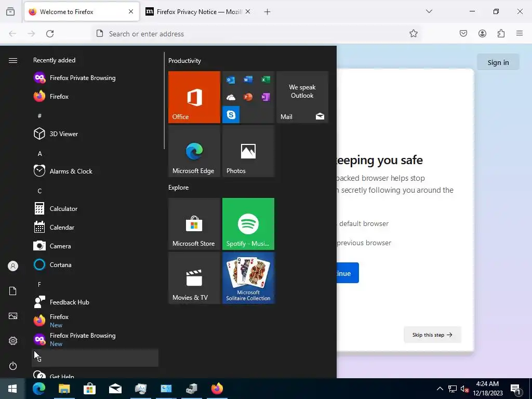Open Skype in the Office apps tile
Screen dimensions: 532x399
(x=231, y=115)
